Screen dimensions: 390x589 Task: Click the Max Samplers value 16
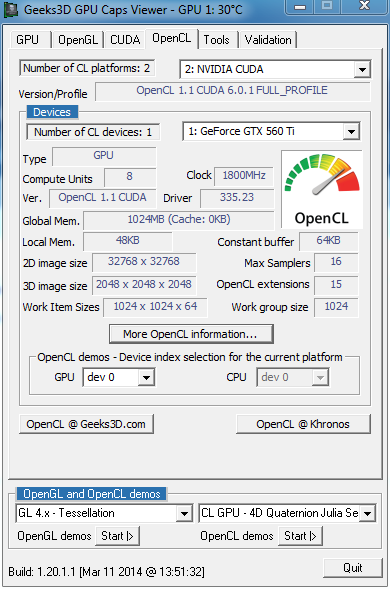point(336,263)
